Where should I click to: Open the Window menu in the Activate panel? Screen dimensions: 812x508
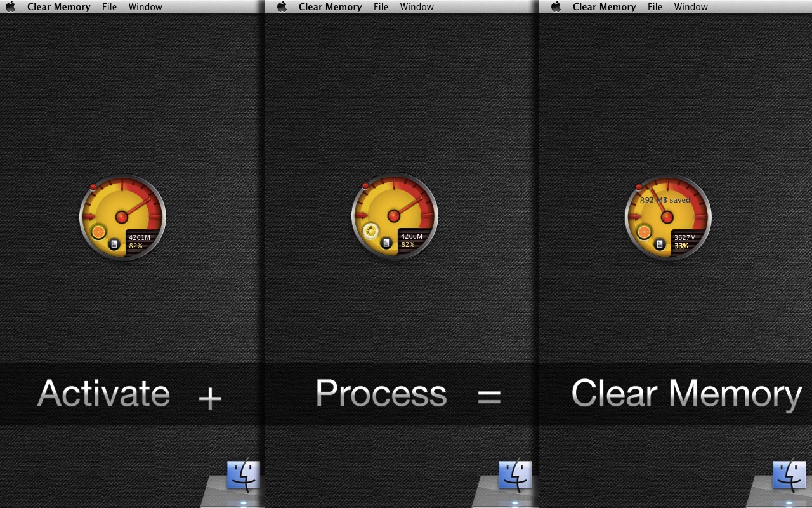click(145, 7)
